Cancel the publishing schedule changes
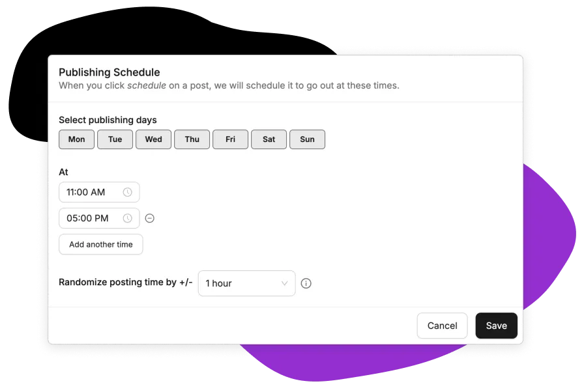 [442, 326]
